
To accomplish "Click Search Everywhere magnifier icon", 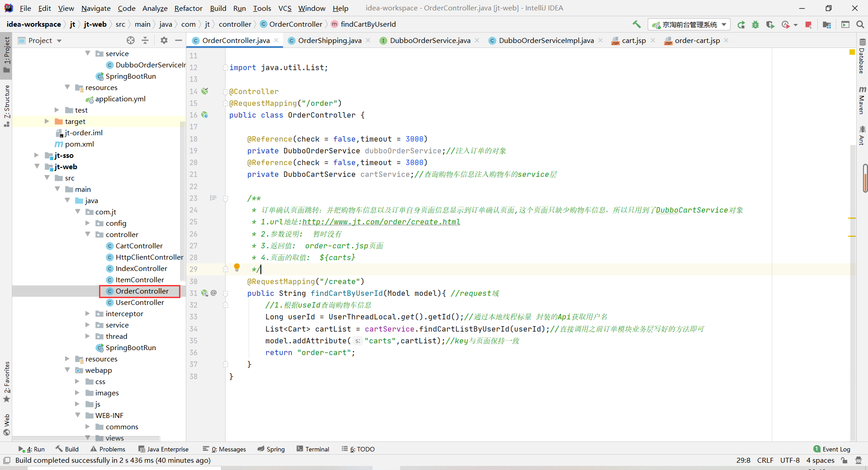I will (x=860, y=24).
